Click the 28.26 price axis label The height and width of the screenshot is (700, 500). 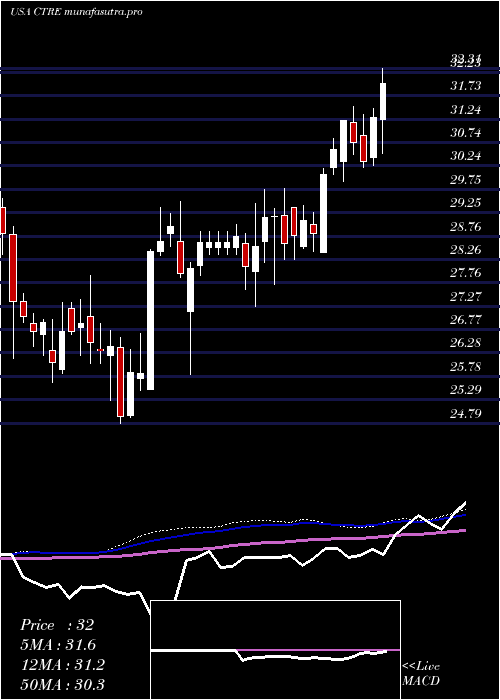point(466,250)
